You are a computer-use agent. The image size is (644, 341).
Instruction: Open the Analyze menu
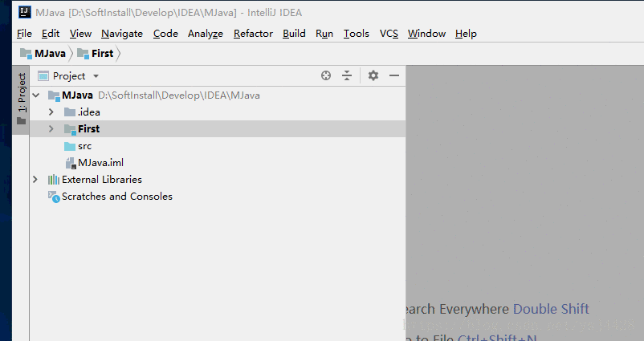point(206,34)
